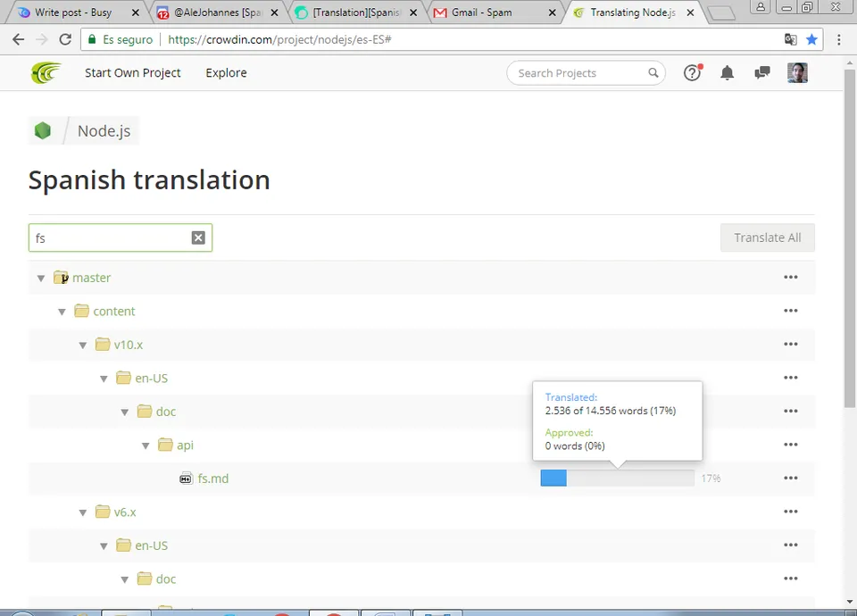The width and height of the screenshot is (857, 616).
Task: Open the more options dots for fs.md row
Action: pyautogui.click(x=790, y=478)
